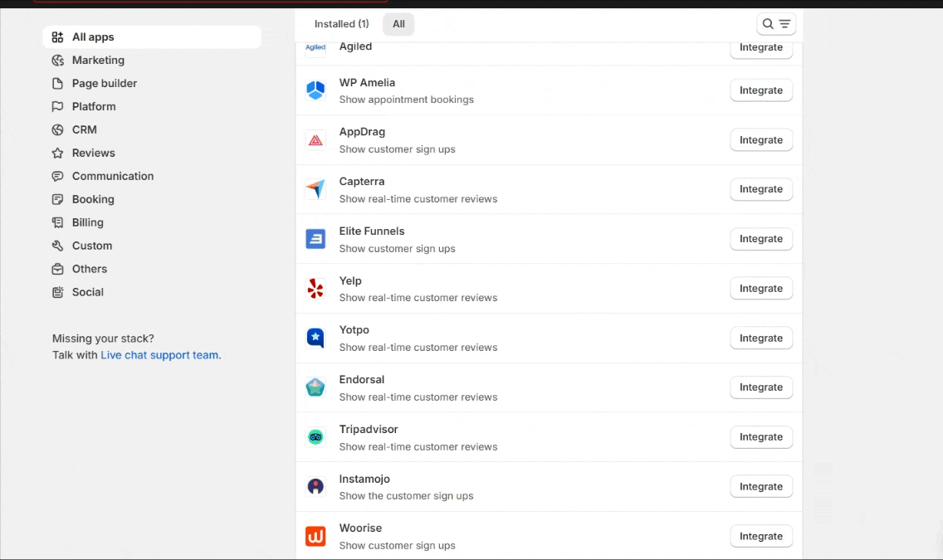943x560 pixels.
Task: Click the Tripadvisor app name
Action: pos(368,430)
